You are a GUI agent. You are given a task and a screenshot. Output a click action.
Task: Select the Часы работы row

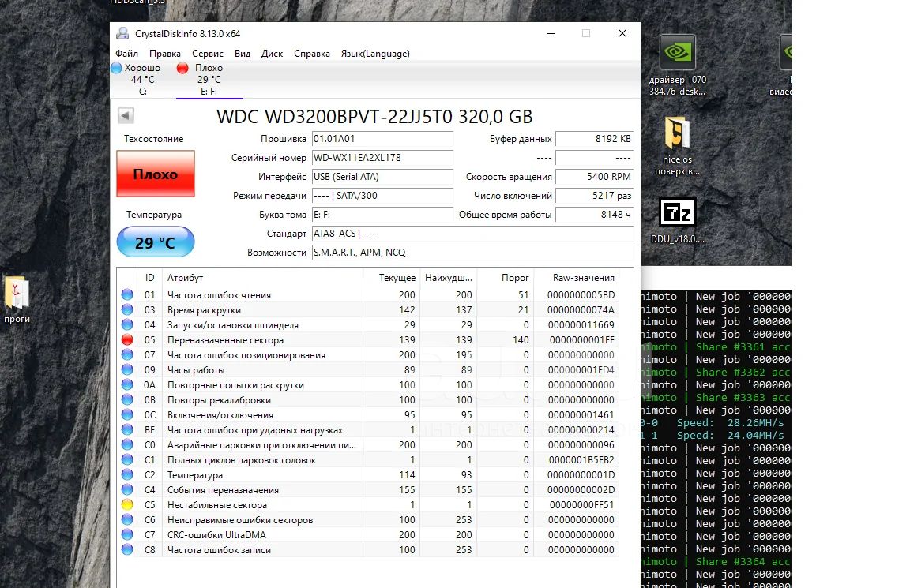(x=368, y=370)
